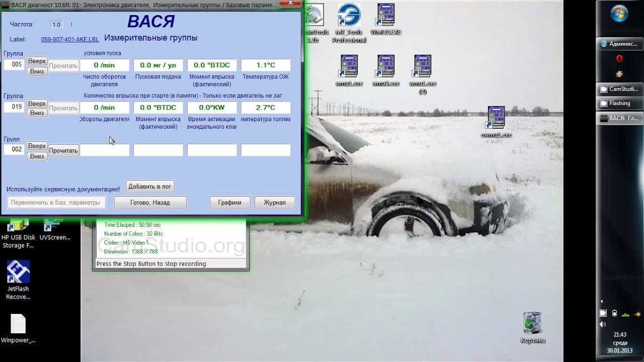Click CamStudio status 'Press the Stop Button' bar
The height and width of the screenshot is (362, 644).
click(x=171, y=263)
